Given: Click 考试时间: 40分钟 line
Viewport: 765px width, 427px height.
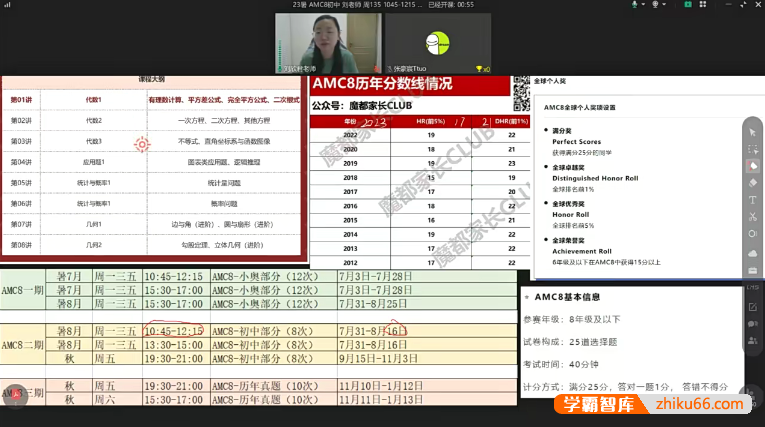Looking at the screenshot, I should 561,364.
